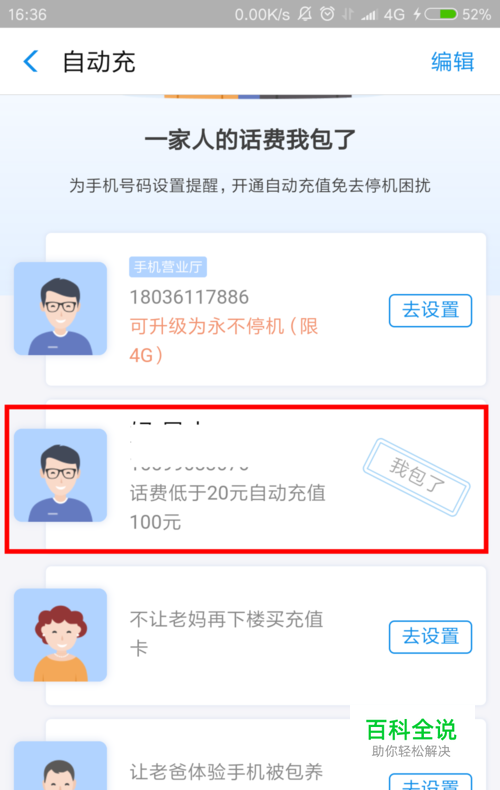Click the 百科全说 watermark logo
Viewport: 500px width, 790px height.
[411, 737]
